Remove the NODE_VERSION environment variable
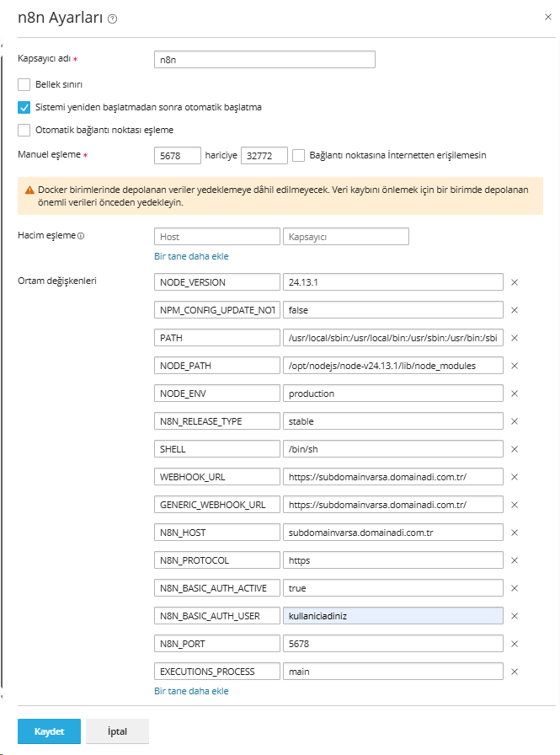The image size is (560, 755). coord(515,282)
